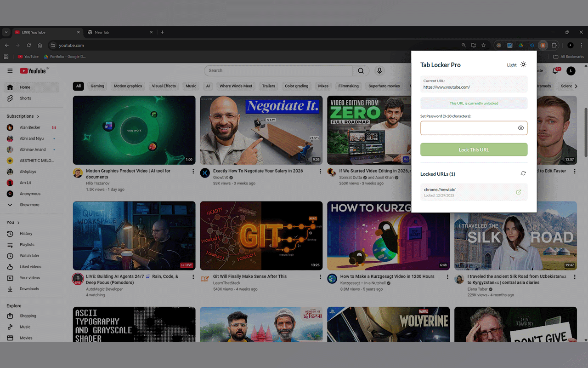Click the YouTube search magnifier button
This screenshot has width=588, height=368.
361,70
